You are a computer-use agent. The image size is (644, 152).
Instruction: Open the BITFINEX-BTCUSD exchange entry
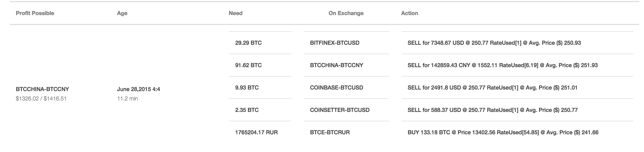(x=335, y=43)
